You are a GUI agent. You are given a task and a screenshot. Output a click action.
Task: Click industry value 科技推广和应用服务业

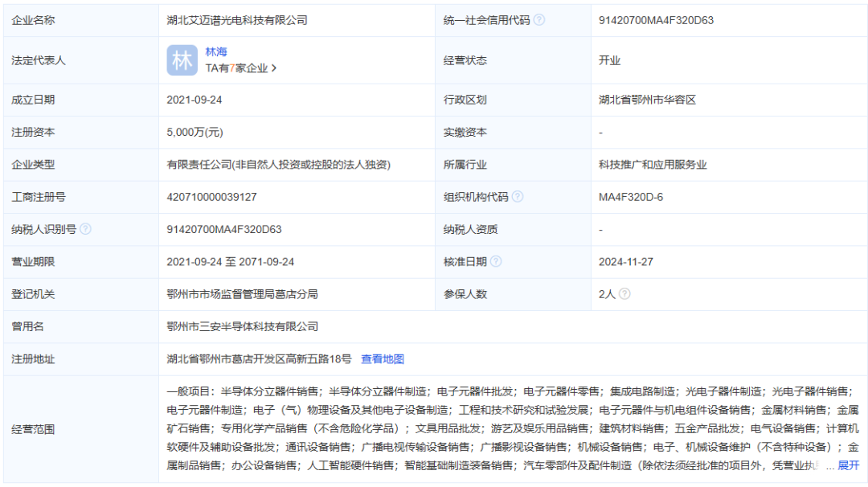click(653, 165)
